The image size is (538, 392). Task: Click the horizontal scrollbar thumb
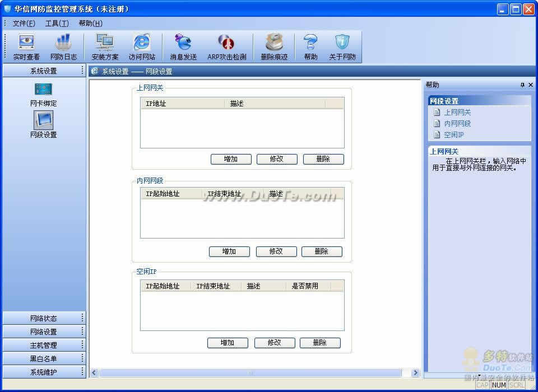point(250,373)
